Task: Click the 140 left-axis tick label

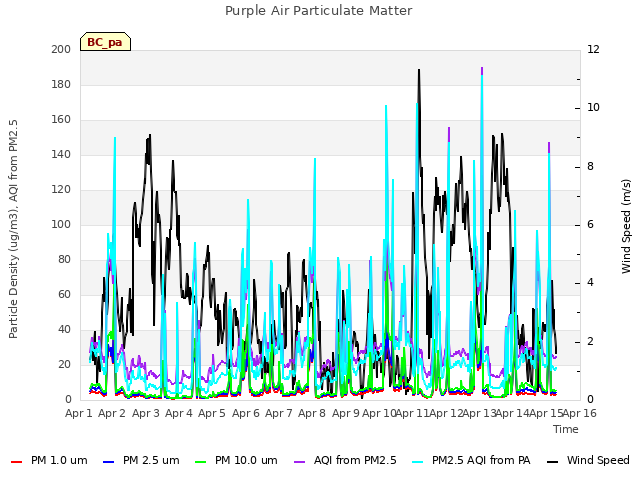Action: pyautogui.click(x=61, y=155)
